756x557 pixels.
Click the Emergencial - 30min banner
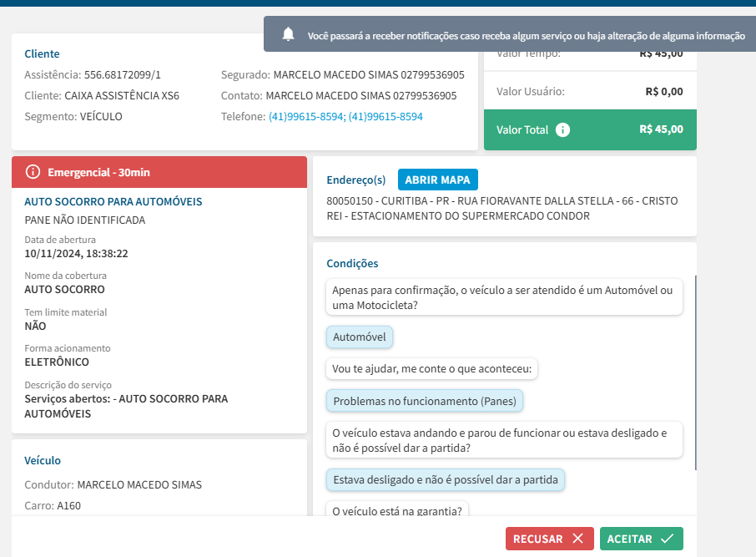click(x=159, y=172)
